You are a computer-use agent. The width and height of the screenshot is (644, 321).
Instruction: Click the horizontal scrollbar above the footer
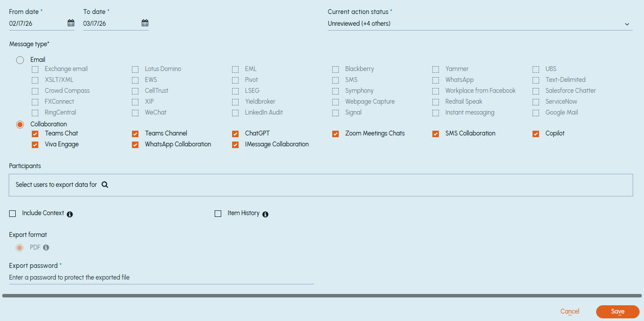pos(322,296)
